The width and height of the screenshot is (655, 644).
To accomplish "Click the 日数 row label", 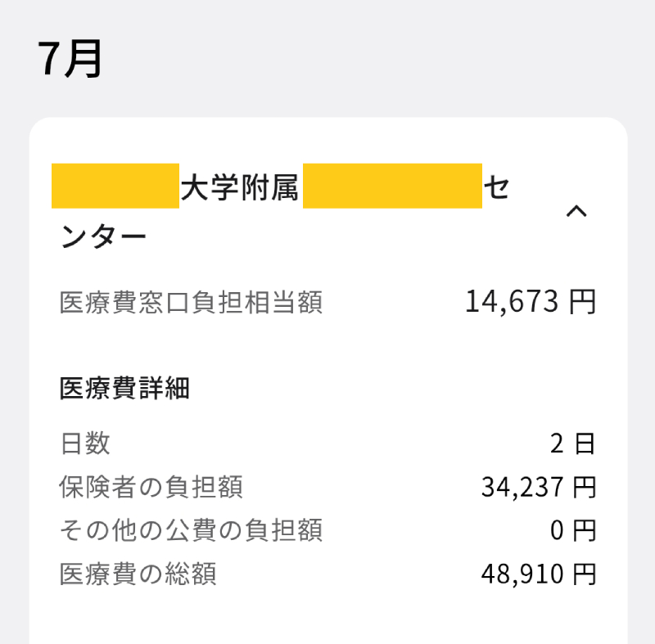I will tap(85, 444).
